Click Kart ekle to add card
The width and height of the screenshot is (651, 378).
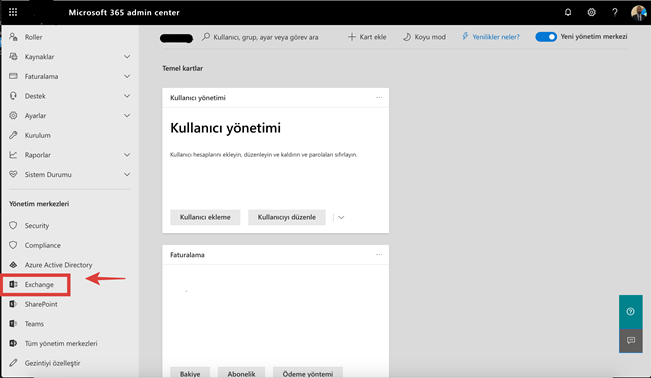[x=367, y=37]
